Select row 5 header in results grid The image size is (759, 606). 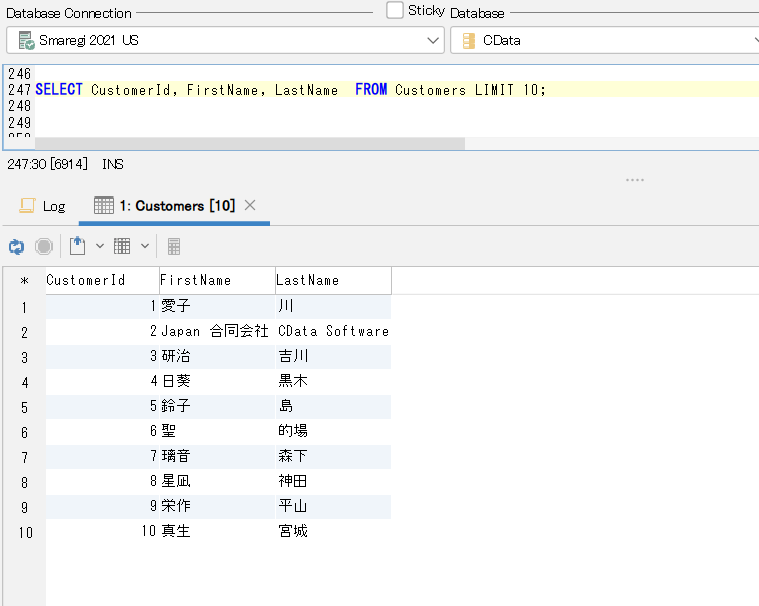coord(24,407)
